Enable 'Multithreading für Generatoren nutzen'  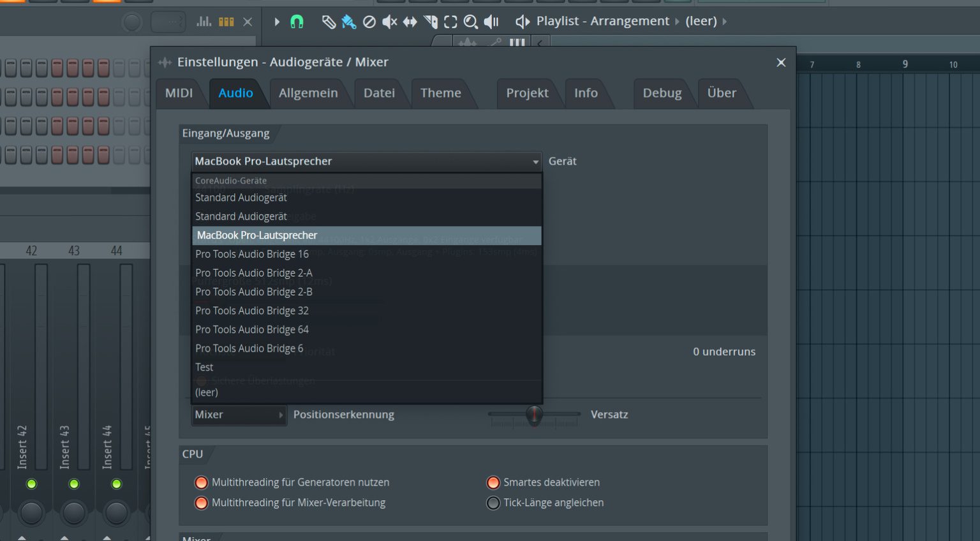201,482
